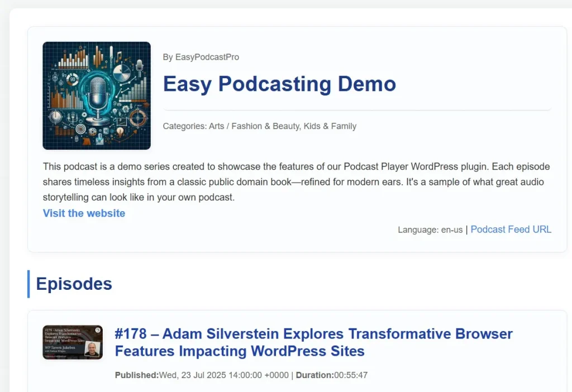Viewport: 572px width, 392px height.
Task: Click the WP Tavern Jukebox caption on artwork
Action: 60,348
